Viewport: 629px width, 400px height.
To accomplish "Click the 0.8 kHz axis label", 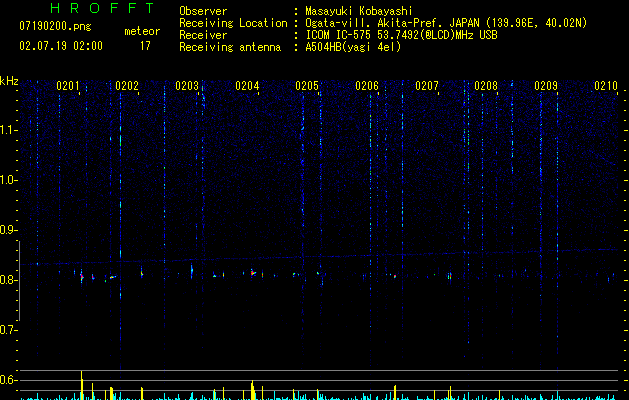I will (8, 280).
